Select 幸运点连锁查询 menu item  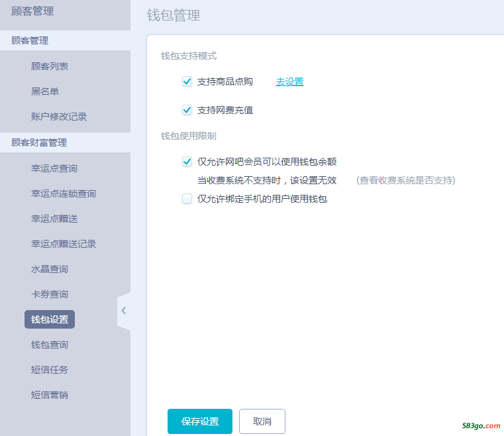point(64,193)
